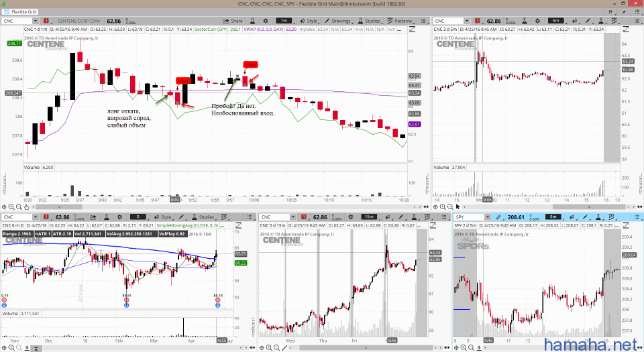The image size is (644, 352).
Task: Open candlestick Style icon in SPY chart
Action: pos(572,217)
